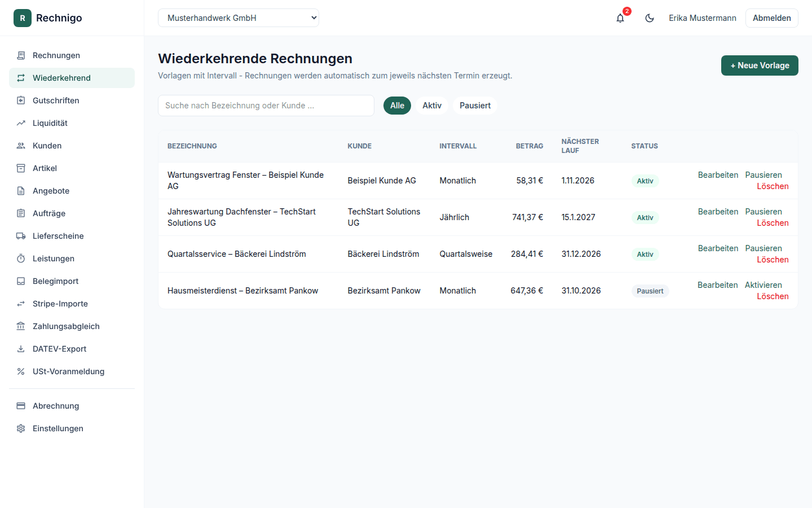Click the Leistungen stopwatch icon
Image resolution: width=812 pixels, height=508 pixels.
pyautogui.click(x=21, y=259)
